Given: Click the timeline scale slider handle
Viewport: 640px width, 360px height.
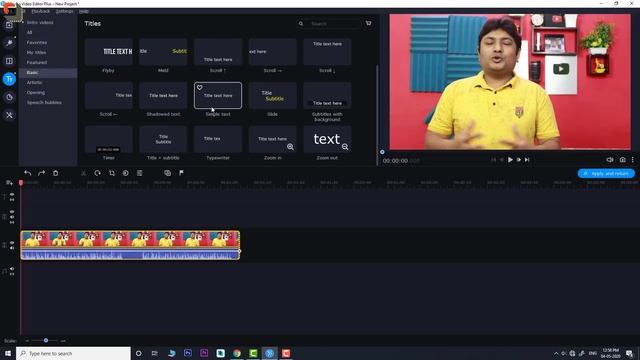Looking at the screenshot, I should 46,340.
